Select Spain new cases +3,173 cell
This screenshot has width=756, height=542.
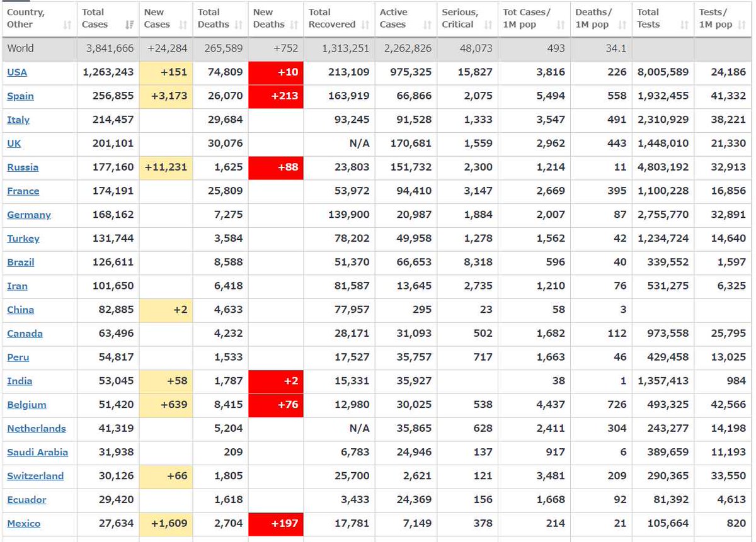pyautogui.click(x=166, y=96)
